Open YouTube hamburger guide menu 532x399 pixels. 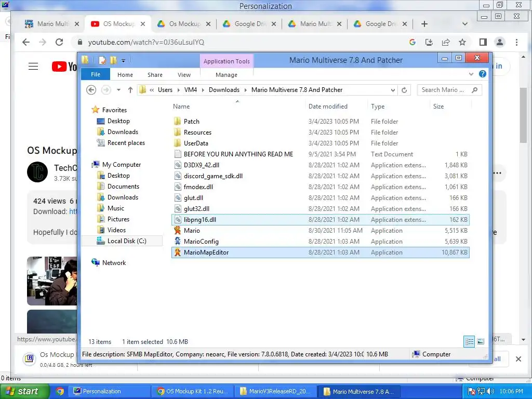[33, 66]
